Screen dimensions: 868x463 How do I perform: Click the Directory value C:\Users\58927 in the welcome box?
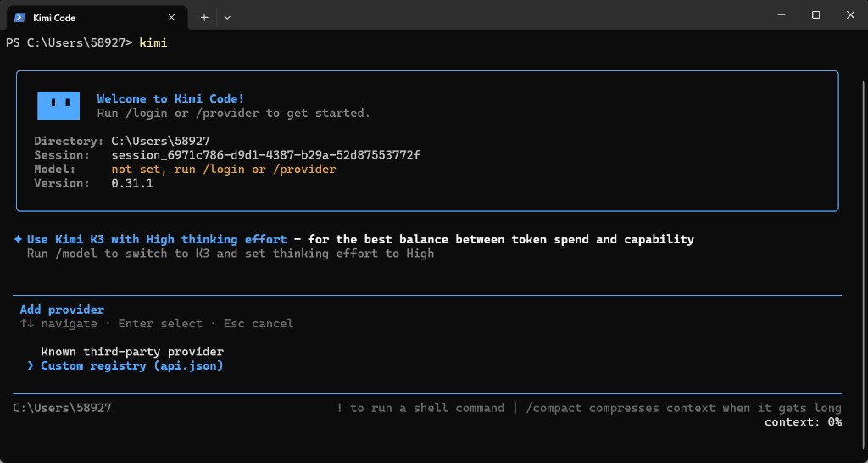160,141
